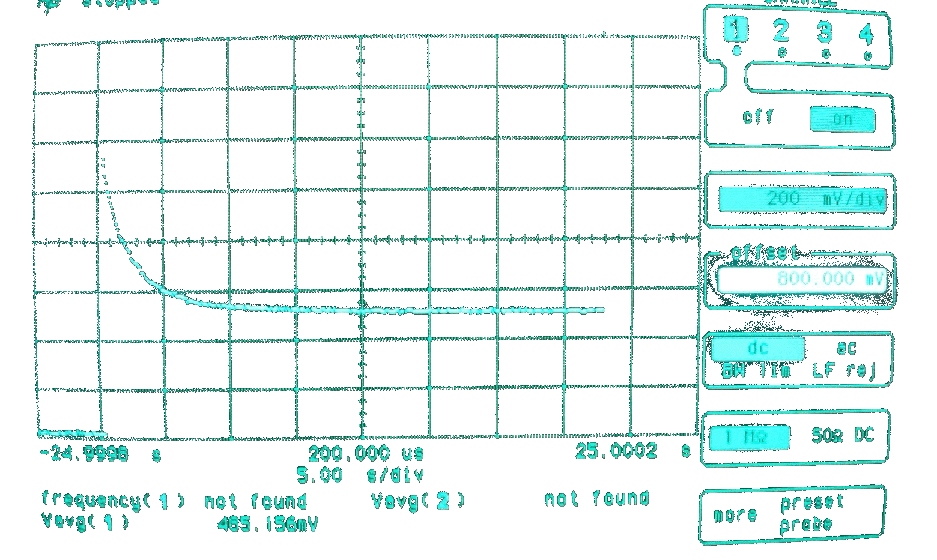Image resolution: width=937 pixels, height=560 pixels.
Task: Click the 25.0002 s right time label
Action: click(633, 451)
